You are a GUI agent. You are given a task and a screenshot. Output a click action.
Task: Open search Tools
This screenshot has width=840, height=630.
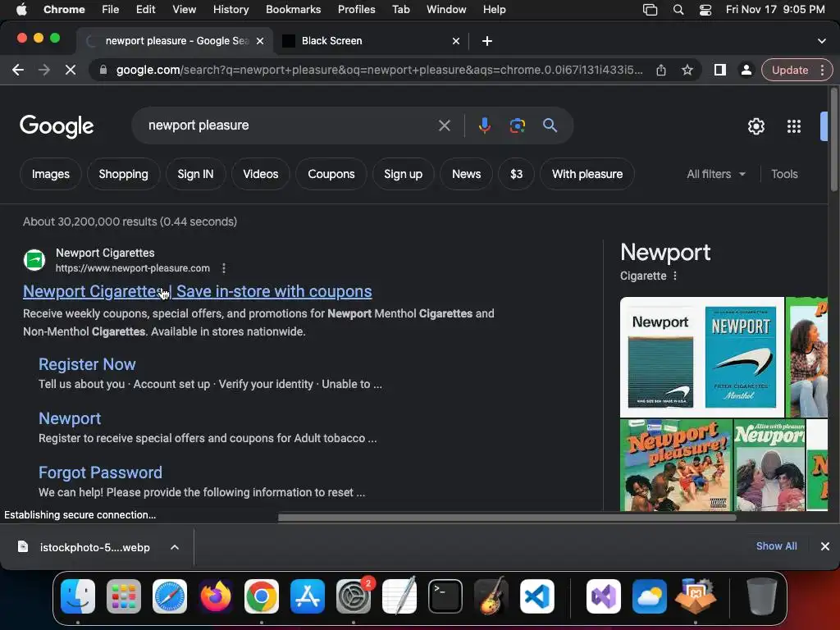point(784,174)
